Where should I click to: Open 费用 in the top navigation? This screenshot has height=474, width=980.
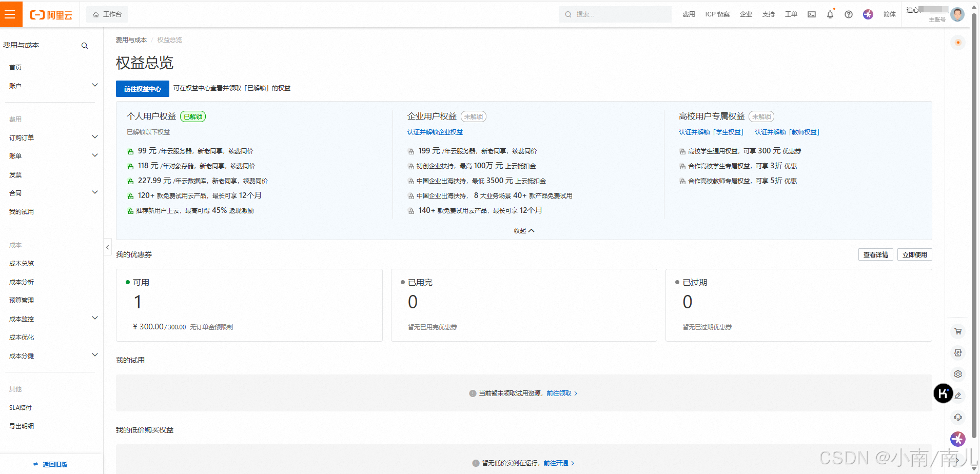tap(689, 14)
